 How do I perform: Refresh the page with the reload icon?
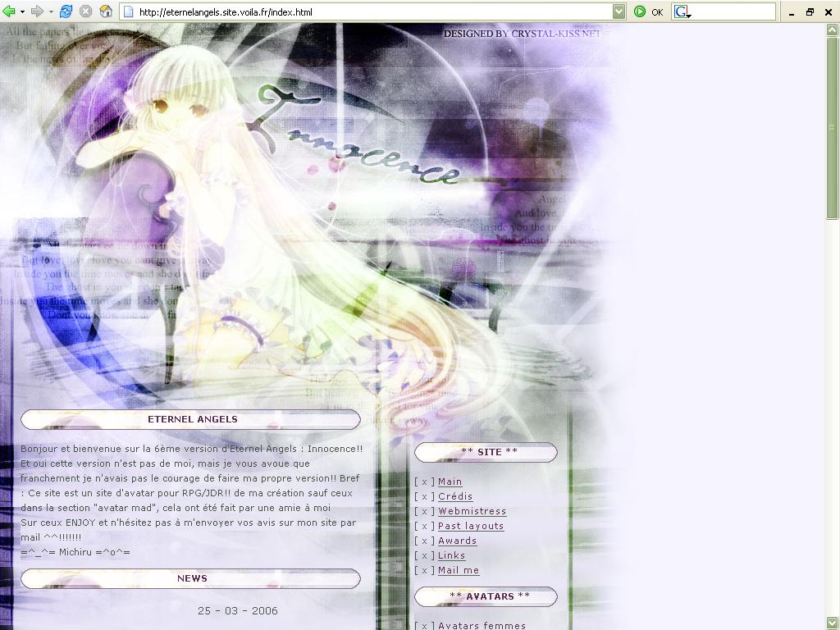[66, 11]
